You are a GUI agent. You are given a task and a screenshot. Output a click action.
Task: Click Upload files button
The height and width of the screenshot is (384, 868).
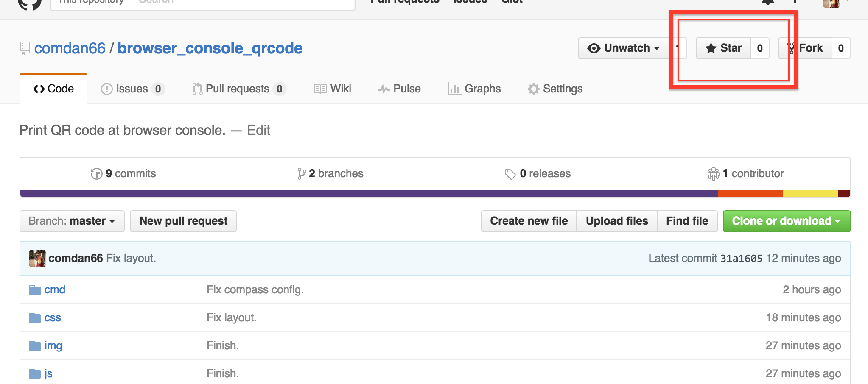(x=617, y=221)
